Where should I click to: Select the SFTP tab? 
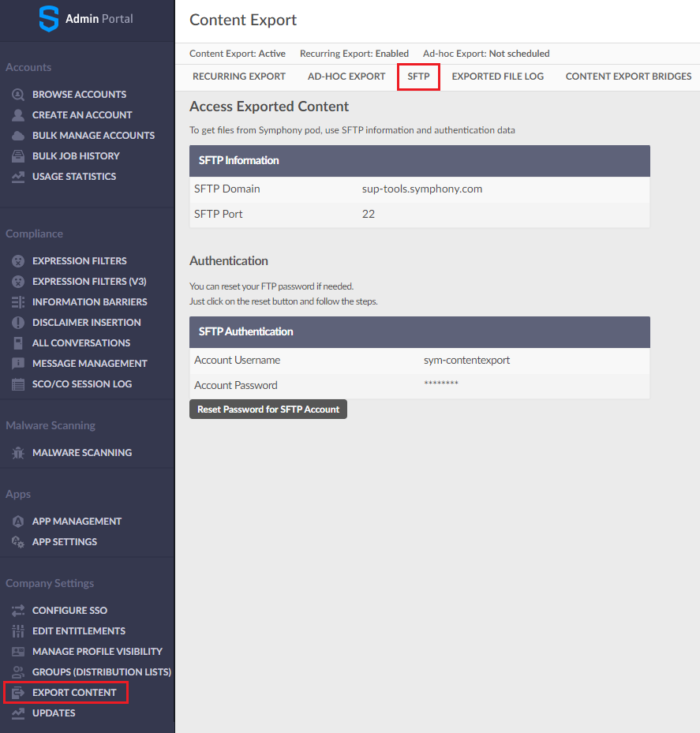pyautogui.click(x=418, y=77)
